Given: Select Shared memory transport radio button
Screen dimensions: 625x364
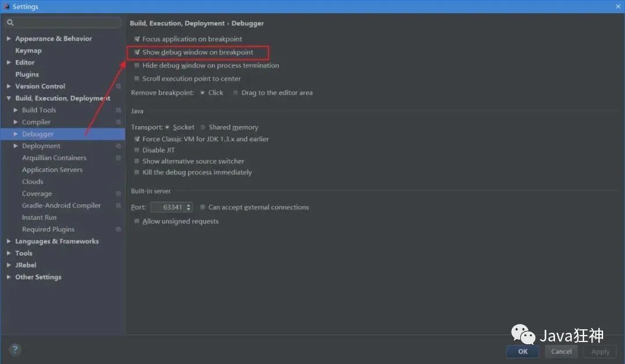Looking at the screenshot, I should (x=203, y=127).
